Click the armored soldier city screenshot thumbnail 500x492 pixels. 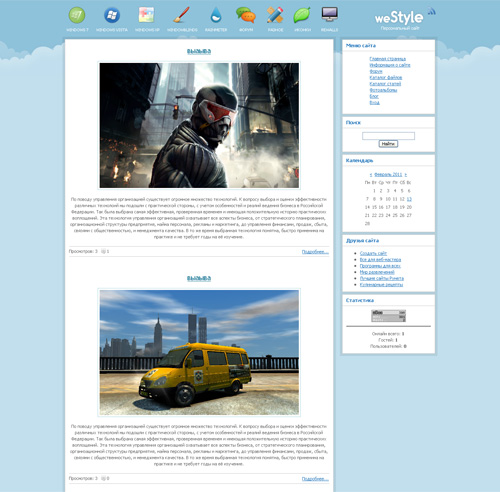pyautogui.click(x=199, y=125)
